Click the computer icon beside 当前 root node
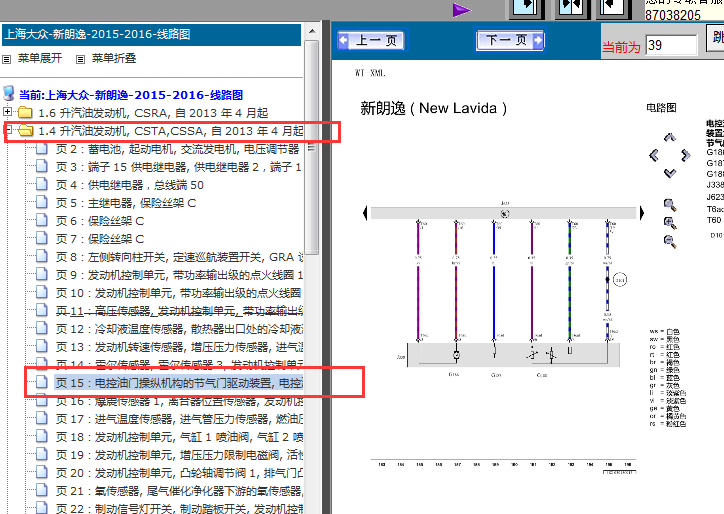This screenshot has width=724, height=514. pyautogui.click(x=8, y=94)
